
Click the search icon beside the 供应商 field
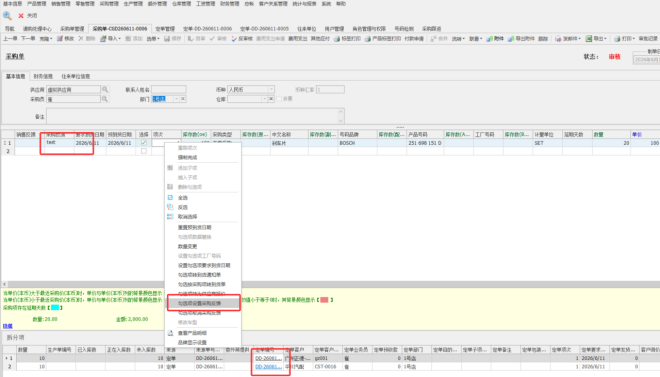(x=105, y=89)
